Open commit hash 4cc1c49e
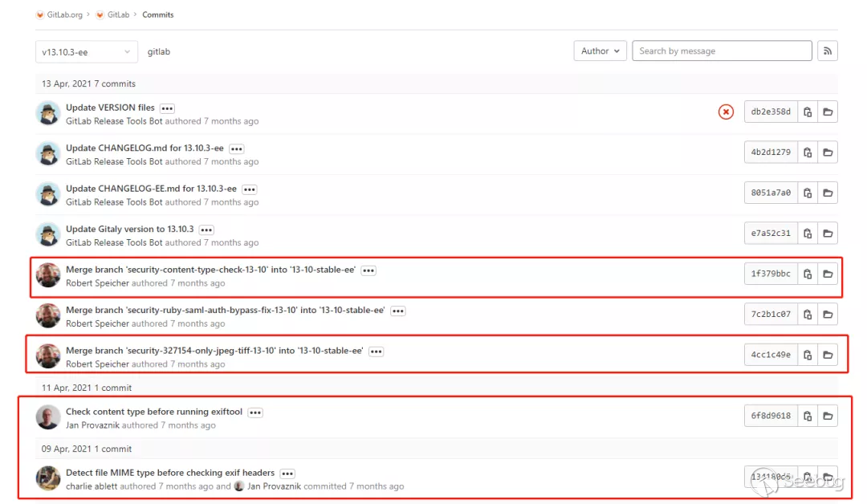This screenshot has width=867, height=504. coord(771,355)
